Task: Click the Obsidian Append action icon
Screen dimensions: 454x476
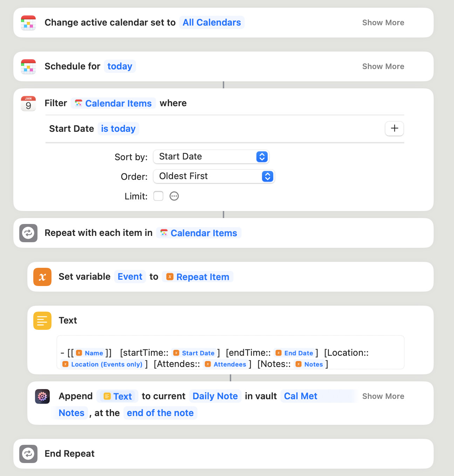Action: (x=42, y=396)
